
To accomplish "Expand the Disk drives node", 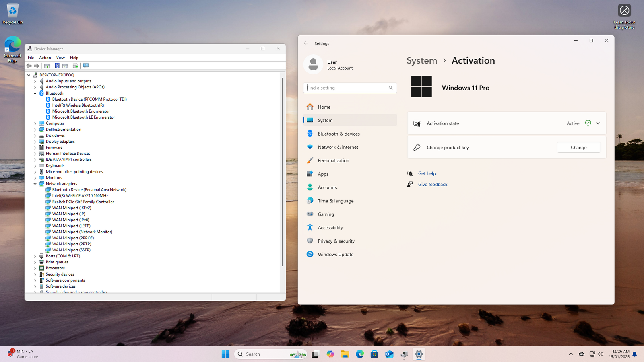I will coord(35,136).
